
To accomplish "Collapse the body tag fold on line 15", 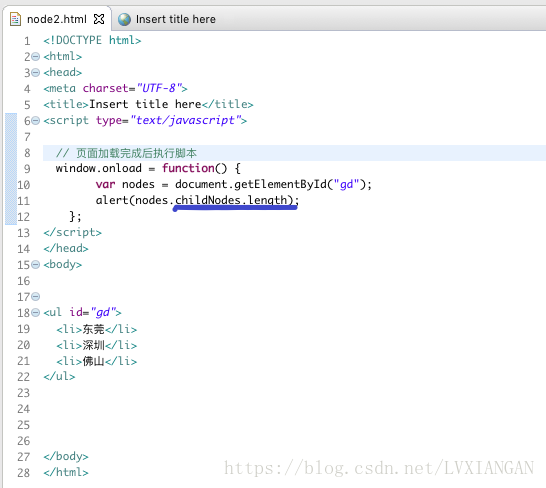I will coord(36,265).
